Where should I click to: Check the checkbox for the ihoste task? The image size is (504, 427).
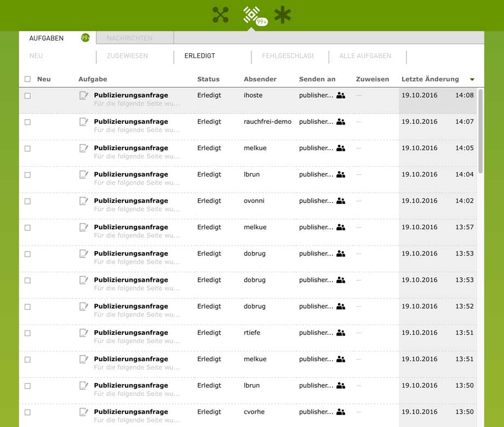[x=28, y=96]
